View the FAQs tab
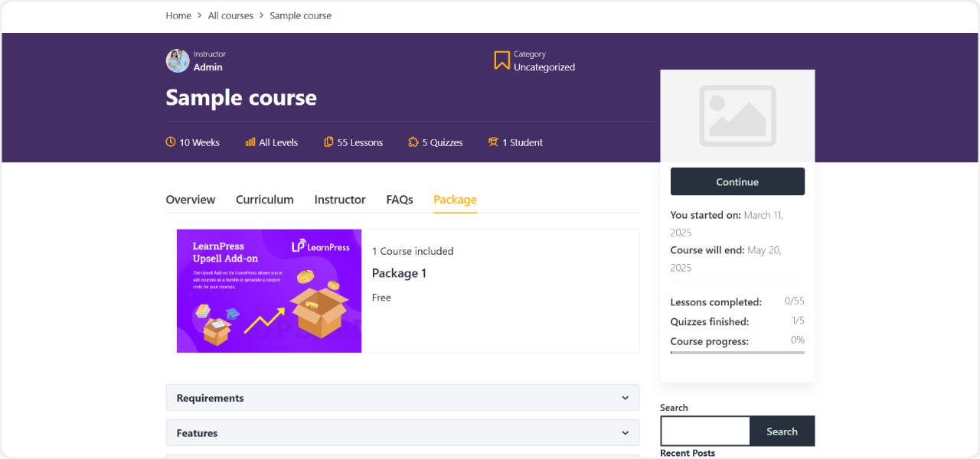Screen dimensions: 980x459 click(x=399, y=200)
